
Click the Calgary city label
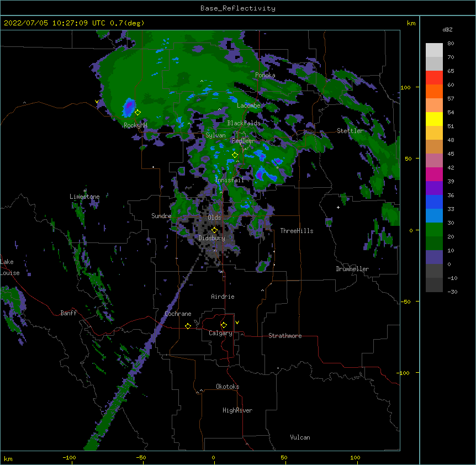tap(221, 333)
